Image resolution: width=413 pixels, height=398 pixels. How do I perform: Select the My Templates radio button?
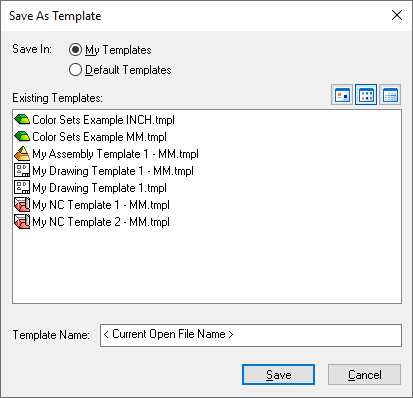(x=75, y=50)
